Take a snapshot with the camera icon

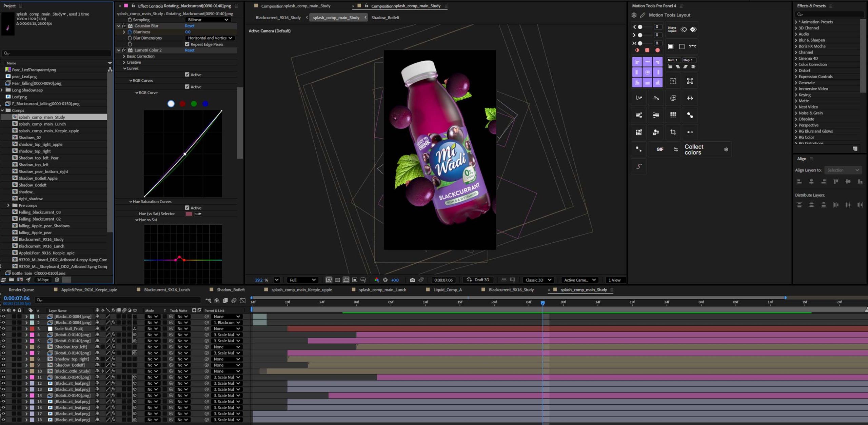coord(412,280)
